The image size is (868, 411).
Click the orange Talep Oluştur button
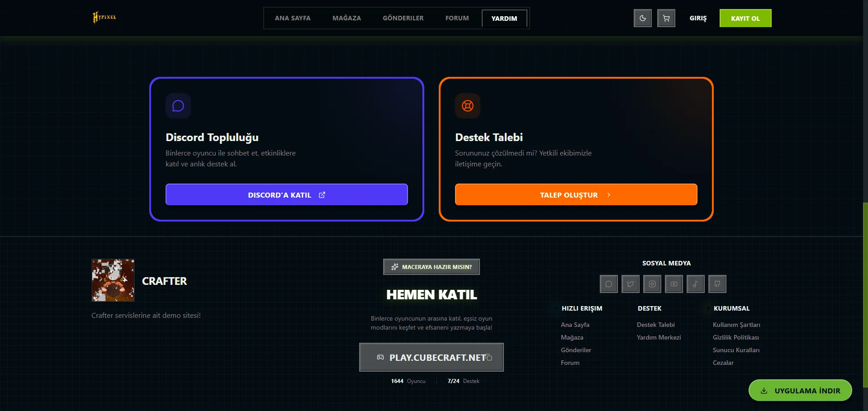576,194
